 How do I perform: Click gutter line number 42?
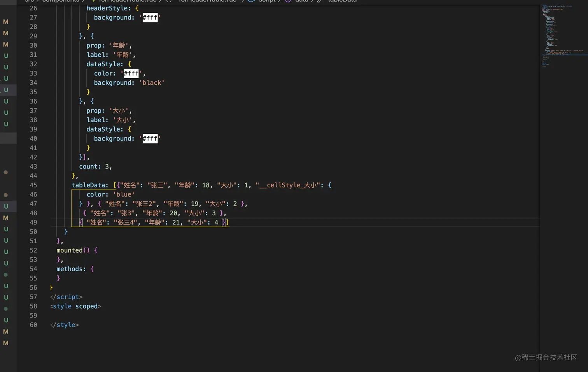(33, 157)
